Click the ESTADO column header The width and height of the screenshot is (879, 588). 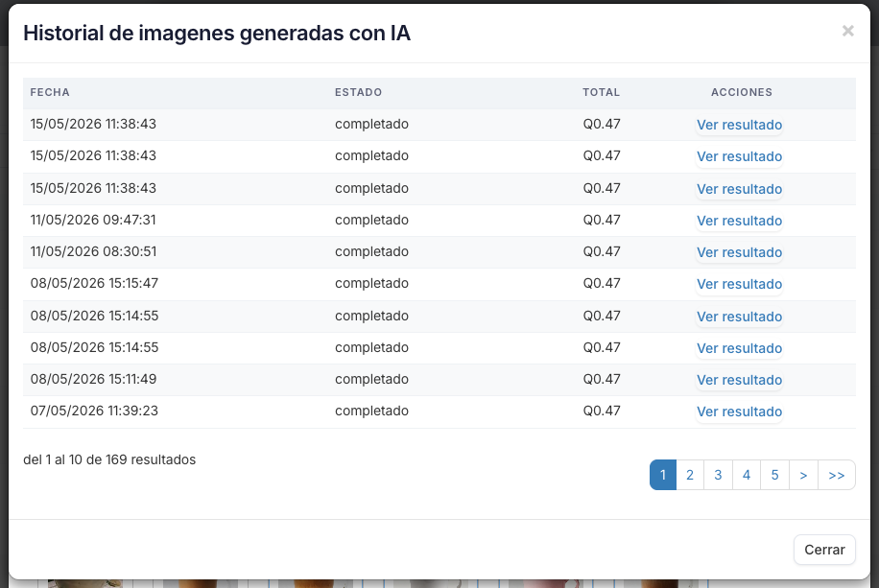click(358, 92)
